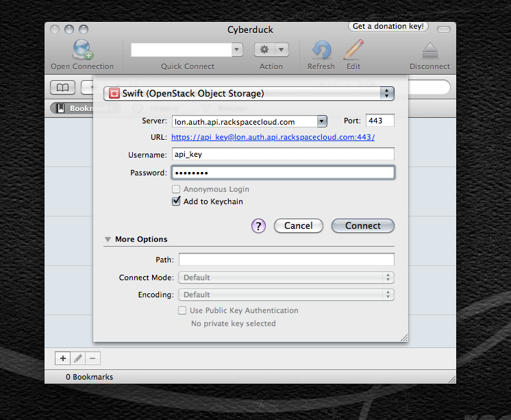The image size is (511, 420).
Task: Open the Connect Mode dropdown
Action: 286,277
